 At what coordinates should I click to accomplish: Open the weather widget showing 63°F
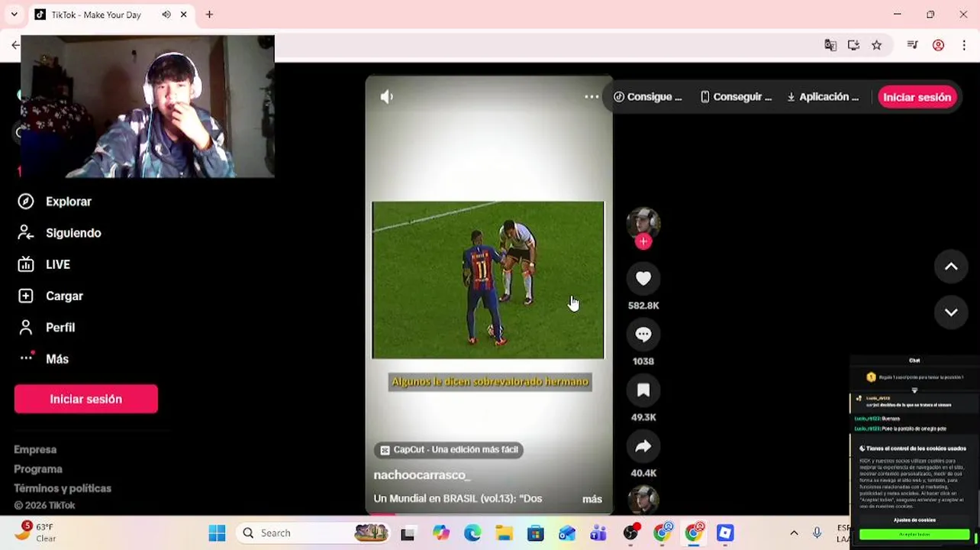pos(37,532)
